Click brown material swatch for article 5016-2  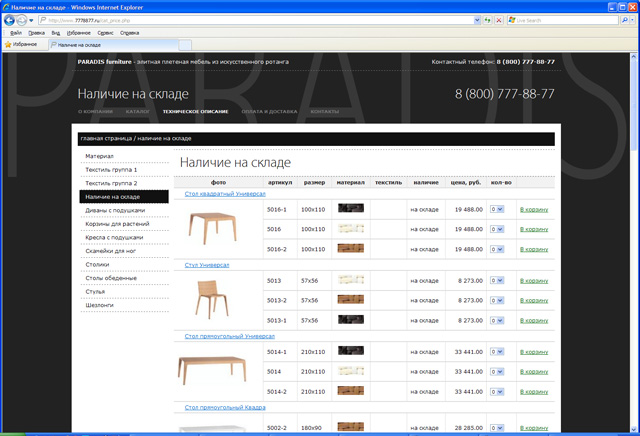point(351,248)
